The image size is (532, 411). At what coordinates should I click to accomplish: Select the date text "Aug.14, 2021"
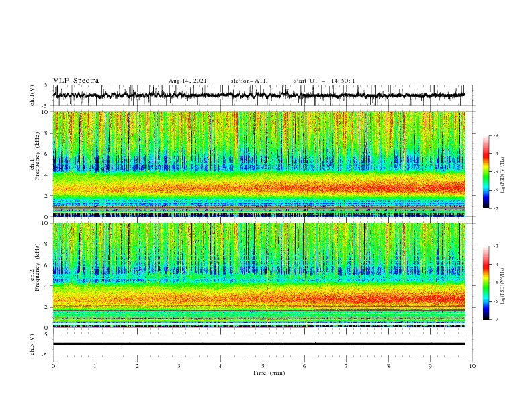[187, 81]
